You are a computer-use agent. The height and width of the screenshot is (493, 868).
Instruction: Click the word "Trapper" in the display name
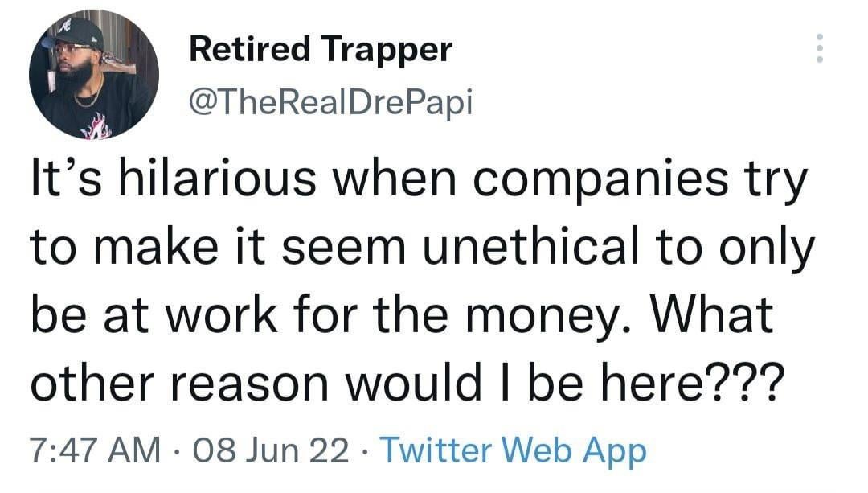387,51
